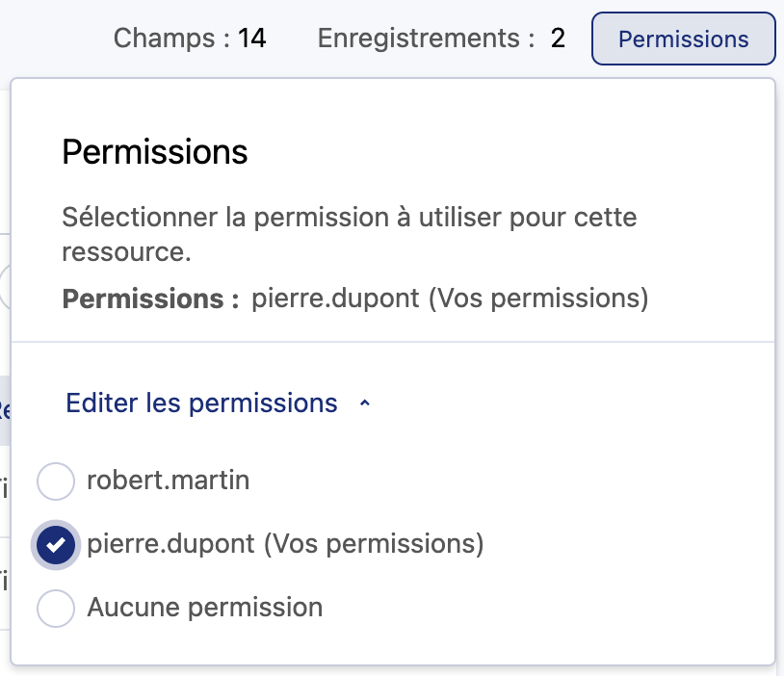Click the Enregistrements count value 2
Screen dimensions: 784x676
pyautogui.click(x=559, y=39)
